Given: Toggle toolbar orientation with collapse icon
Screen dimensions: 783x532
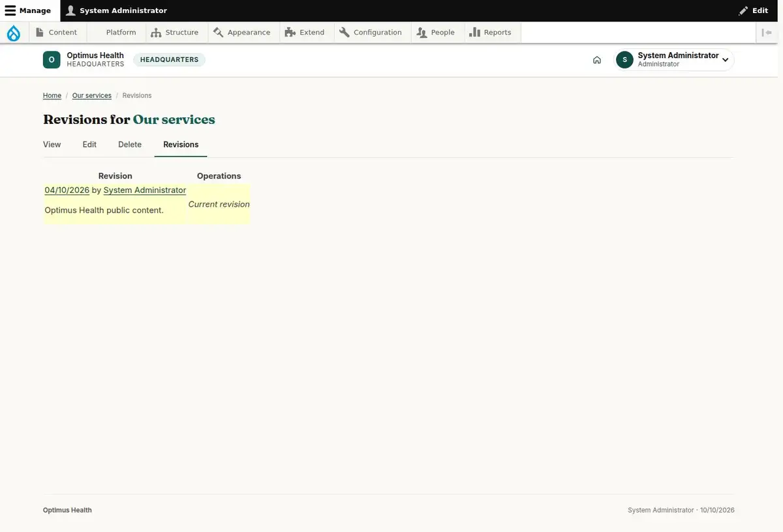Looking at the screenshot, I should [x=767, y=33].
